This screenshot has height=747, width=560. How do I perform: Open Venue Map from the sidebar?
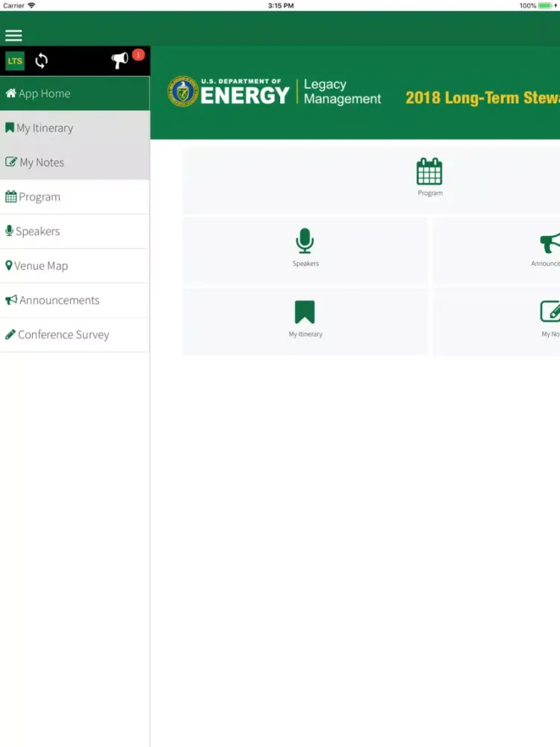click(75, 265)
